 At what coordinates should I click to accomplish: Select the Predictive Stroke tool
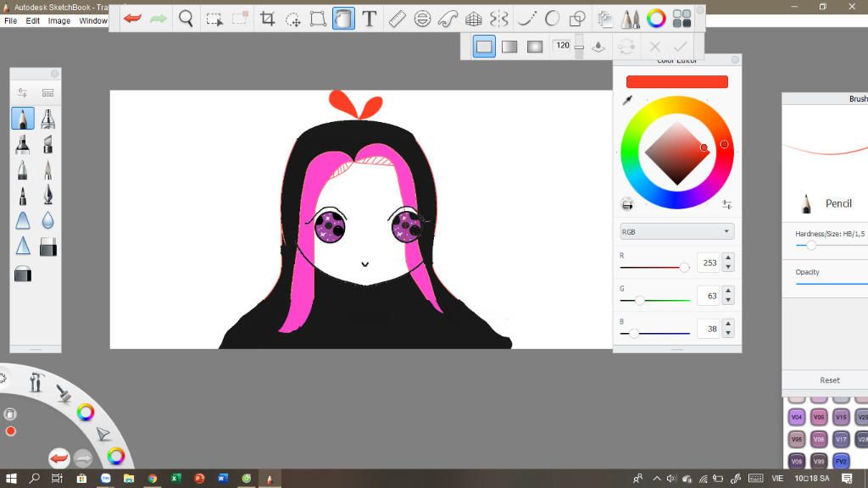(x=552, y=19)
